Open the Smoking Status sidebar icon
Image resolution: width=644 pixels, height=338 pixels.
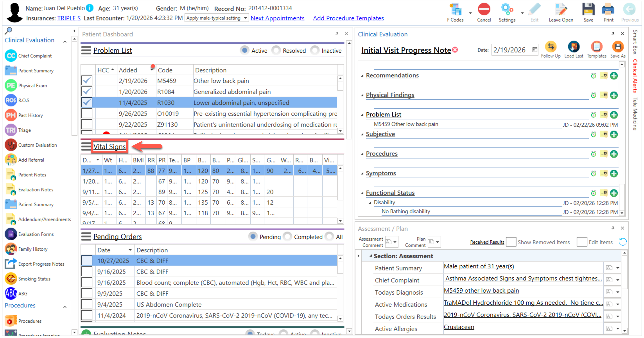[x=11, y=279]
